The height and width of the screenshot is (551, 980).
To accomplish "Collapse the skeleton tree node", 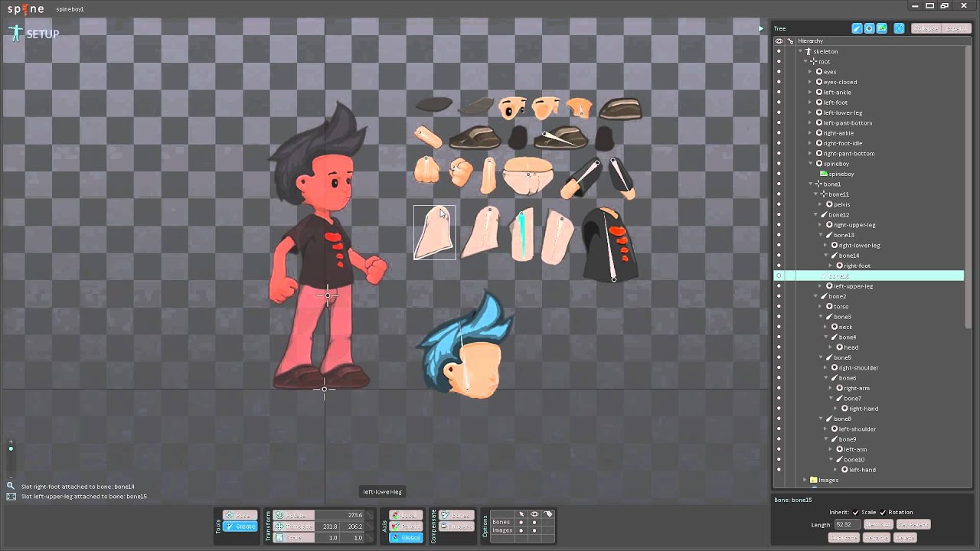I will click(x=801, y=51).
